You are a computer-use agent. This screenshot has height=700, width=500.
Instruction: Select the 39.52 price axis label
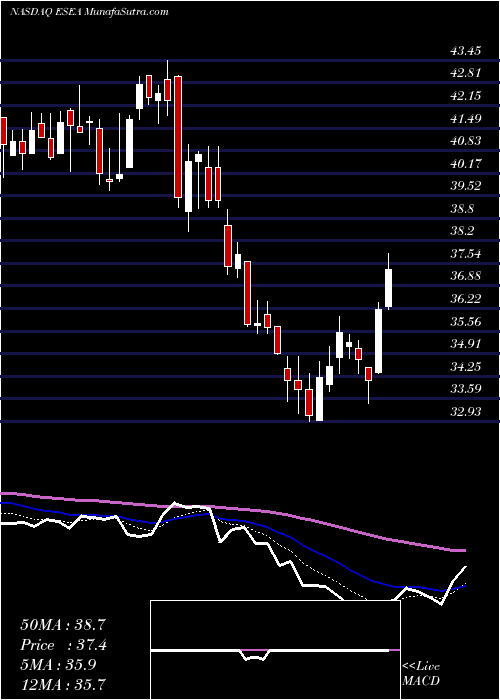[x=466, y=186]
